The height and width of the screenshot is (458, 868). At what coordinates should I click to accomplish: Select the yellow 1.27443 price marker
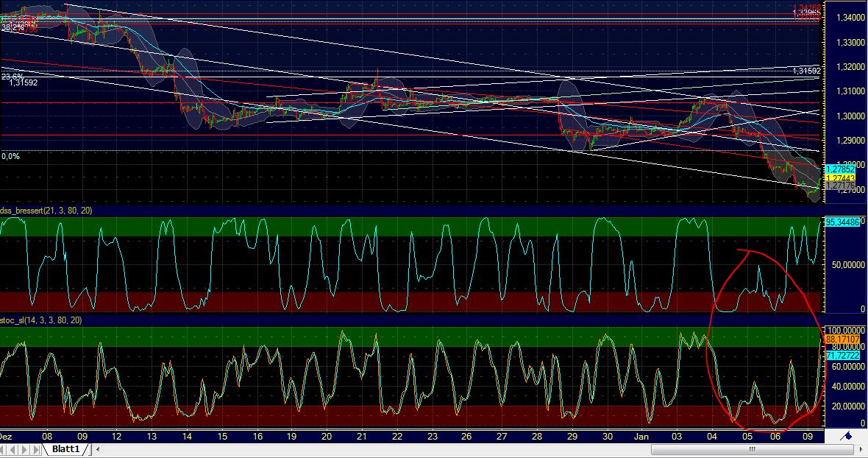[x=840, y=177]
